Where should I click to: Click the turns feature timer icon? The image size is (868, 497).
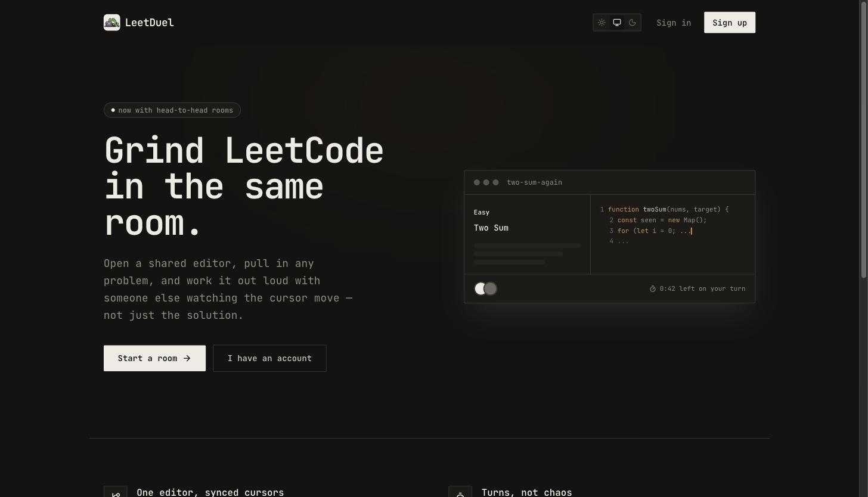pos(460,492)
